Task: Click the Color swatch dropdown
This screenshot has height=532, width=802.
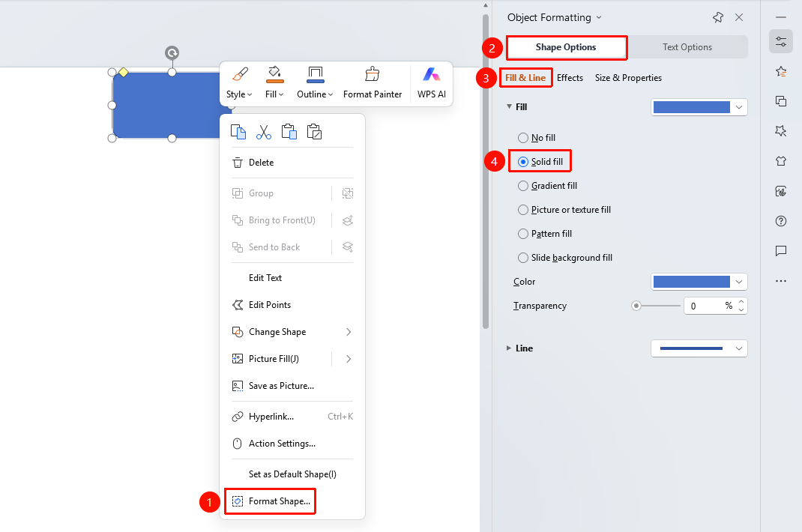Action: 699,281
